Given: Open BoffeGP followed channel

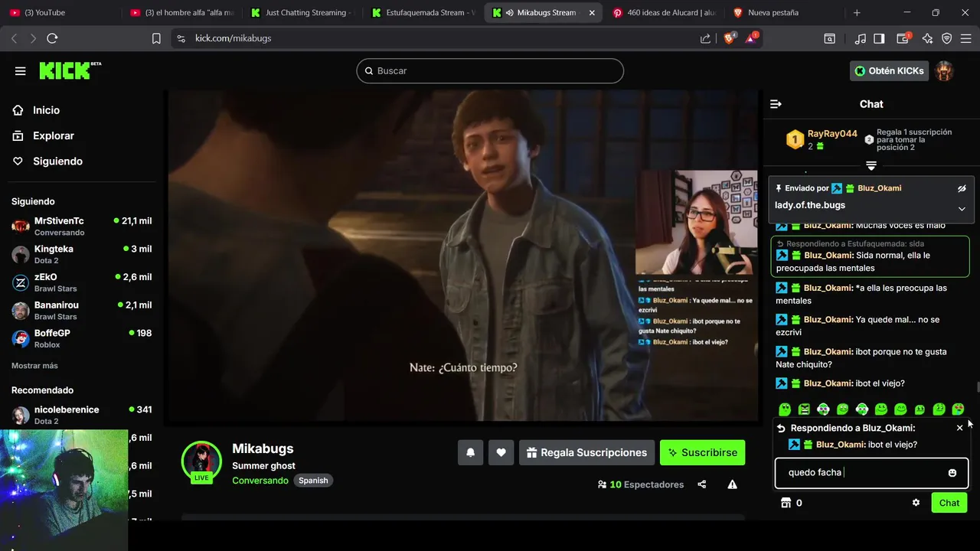Looking at the screenshot, I should click(x=82, y=338).
